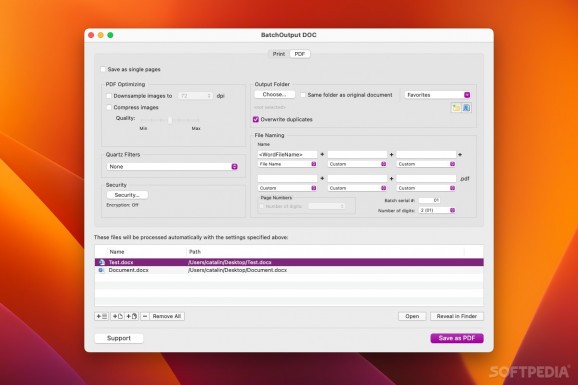This screenshot has height=385, width=578.
Task: Open the File Name type dropdown
Action: pos(287,164)
